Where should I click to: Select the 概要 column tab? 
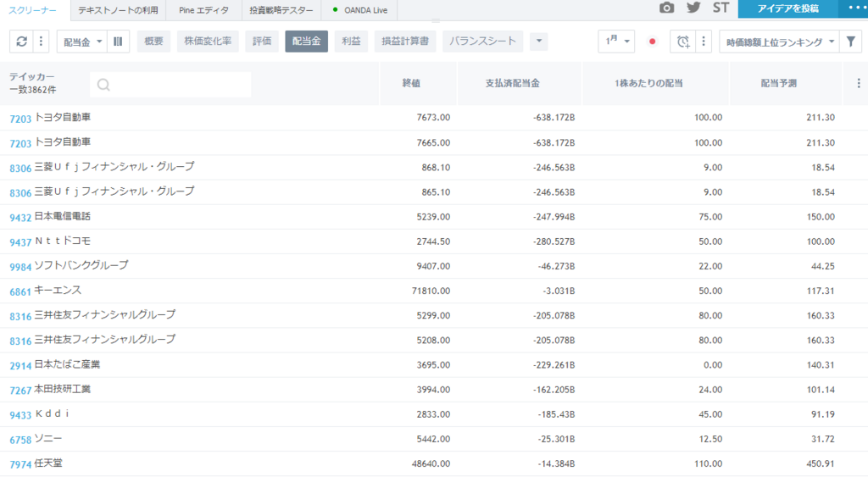(154, 42)
